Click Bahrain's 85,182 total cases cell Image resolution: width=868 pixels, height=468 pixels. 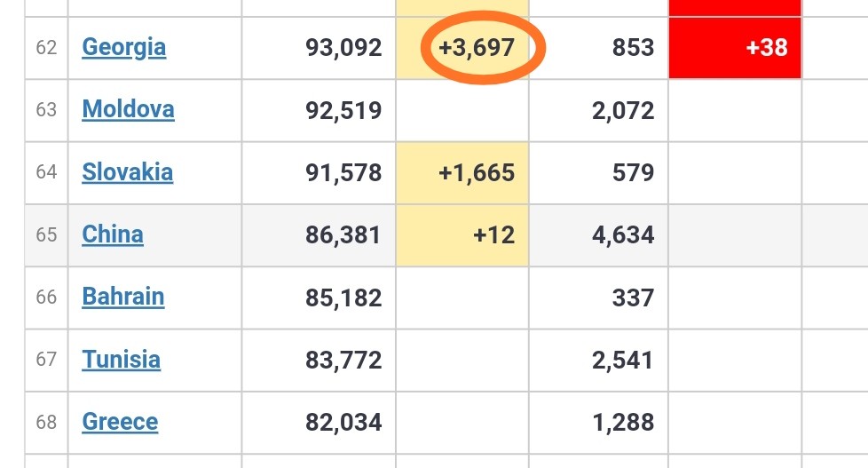point(343,297)
